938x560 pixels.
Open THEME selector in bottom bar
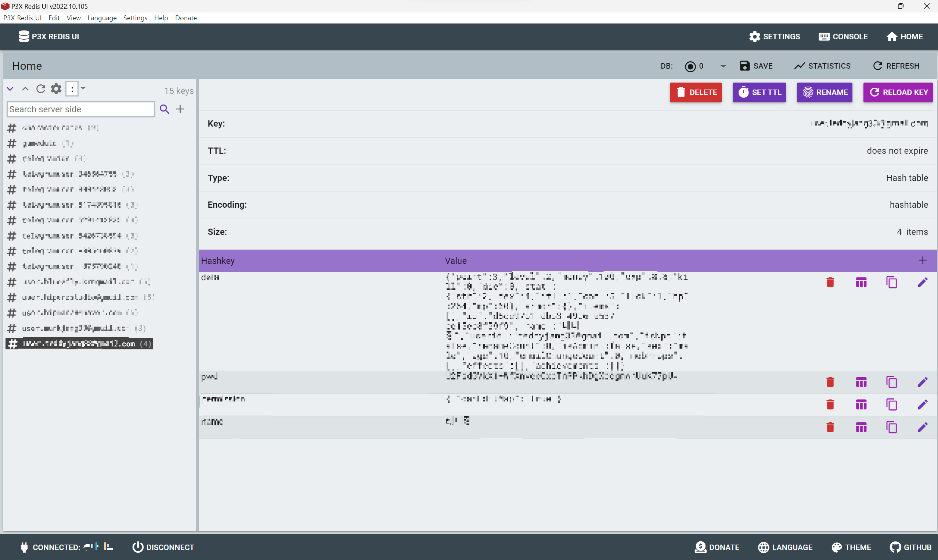[851, 547]
